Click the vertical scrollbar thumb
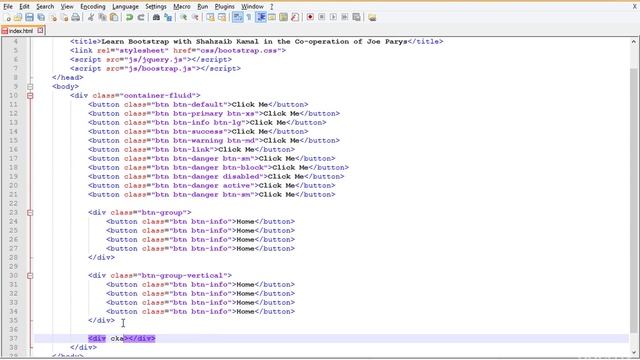The height and width of the screenshot is (360, 640). pos(633,200)
